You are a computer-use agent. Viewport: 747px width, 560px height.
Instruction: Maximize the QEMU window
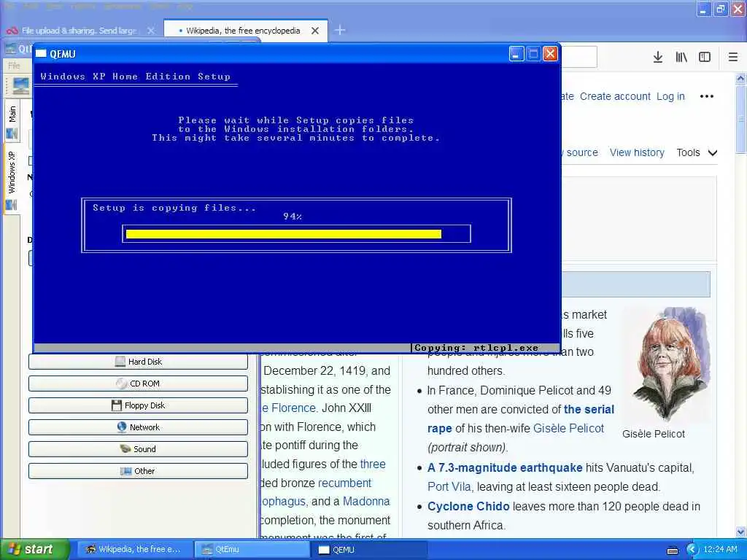pyautogui.click(x=533, y=54)
